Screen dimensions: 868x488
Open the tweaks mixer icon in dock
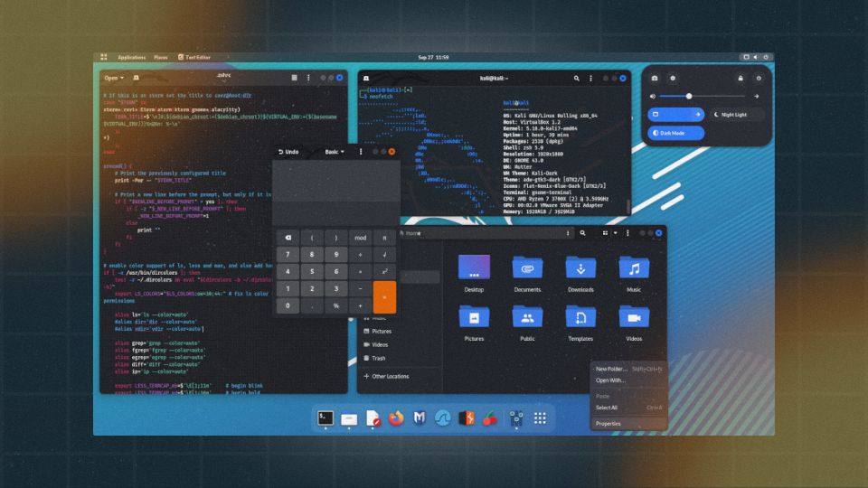tap(516, 418)
